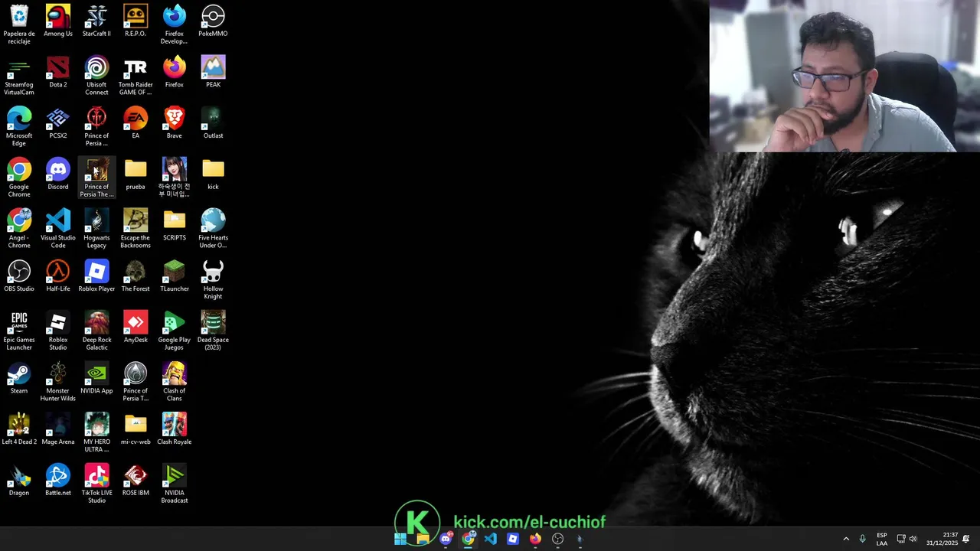Select Streamfog VirtualCam shortcut
980x551 pixels.
point(19,76)
